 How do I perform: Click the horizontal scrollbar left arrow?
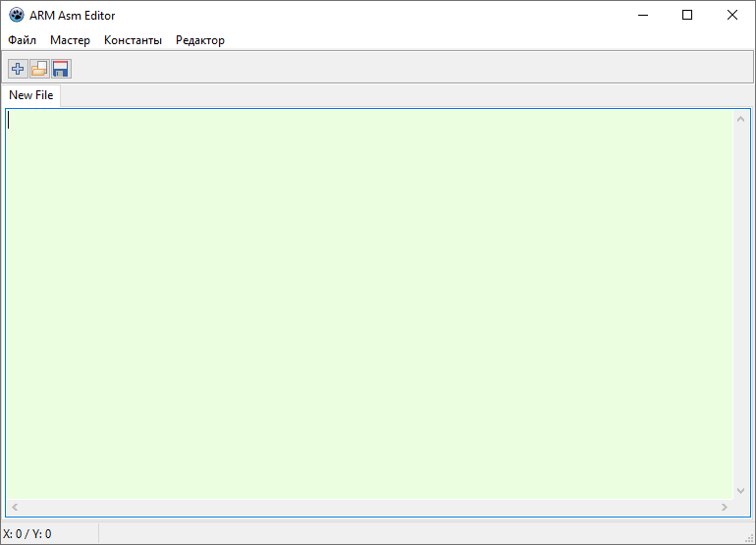click(15, 507)
